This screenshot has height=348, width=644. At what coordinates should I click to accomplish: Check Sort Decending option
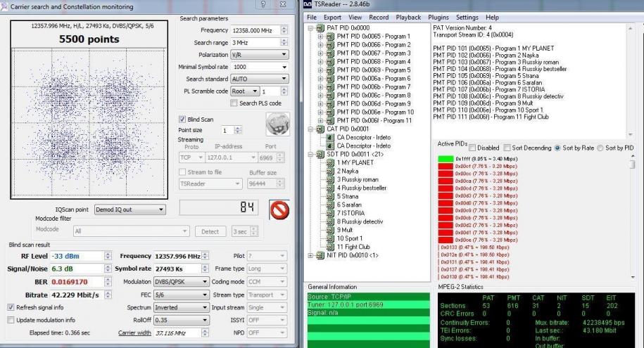[x=507, y=148]
